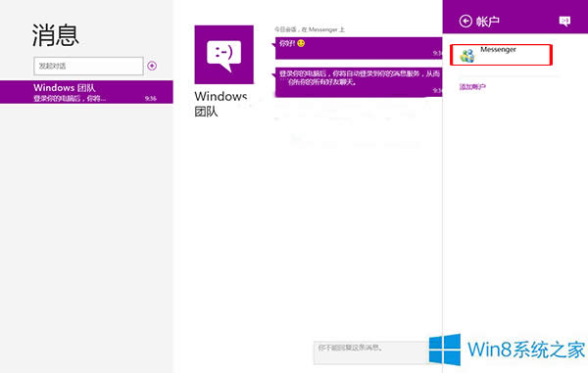Click the messaging icon in accounts header
The width and height of the screenshot is (588, 373).
[x=564, y=21]
